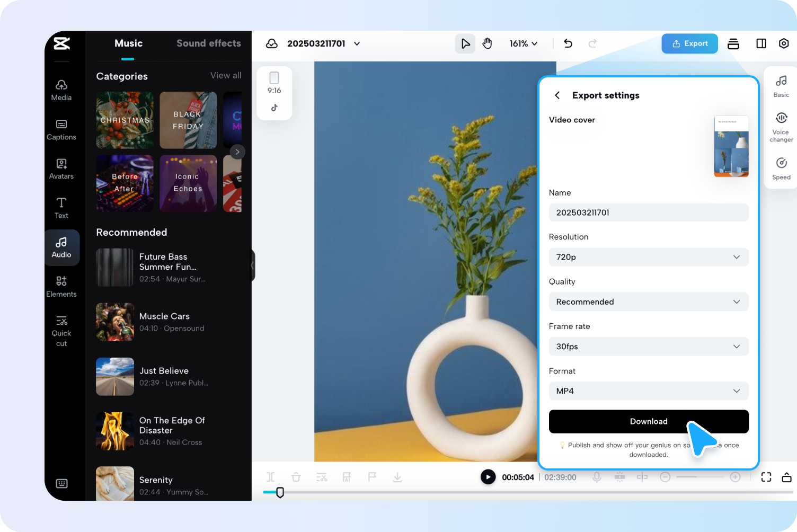Open the Elements panel
The height and width of the screenshot is (532, 797).
61,287
